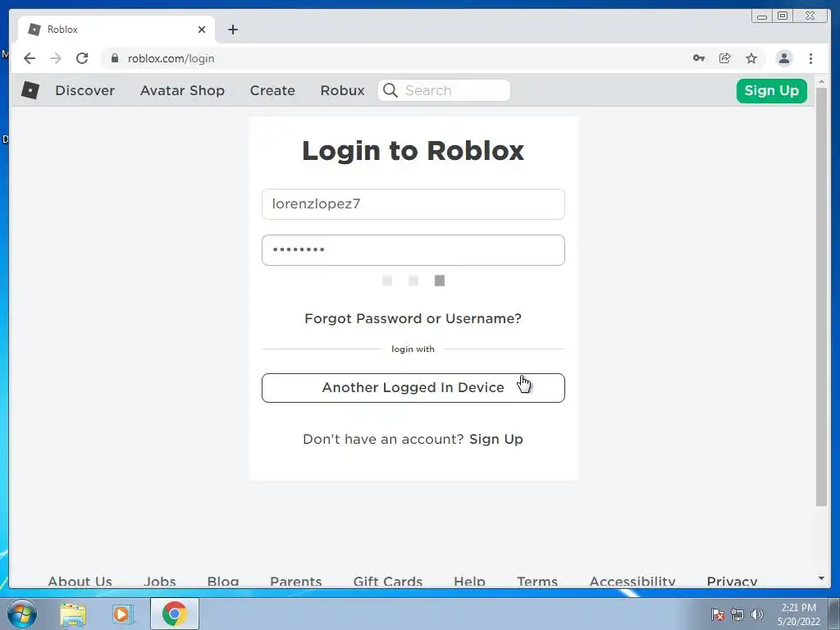The image size is (840, 630).
Task: Click Another Logged In Device button
Action: (x=413, y=388)
